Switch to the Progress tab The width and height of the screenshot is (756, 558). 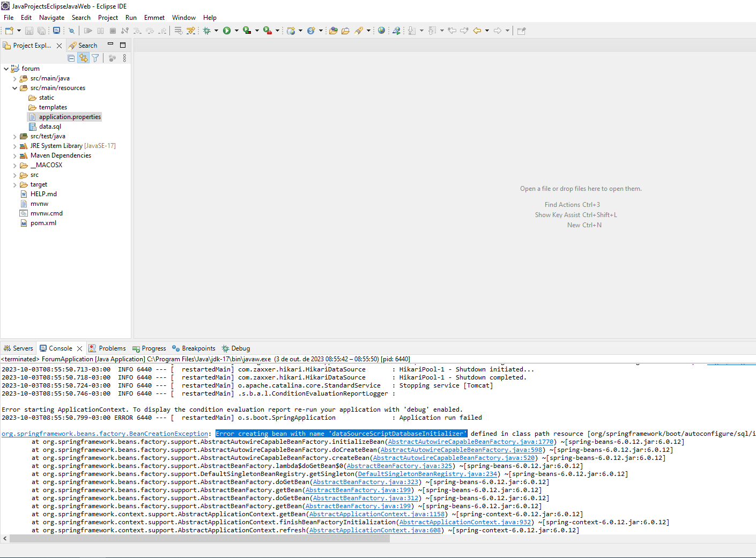(x=149, y=348)
